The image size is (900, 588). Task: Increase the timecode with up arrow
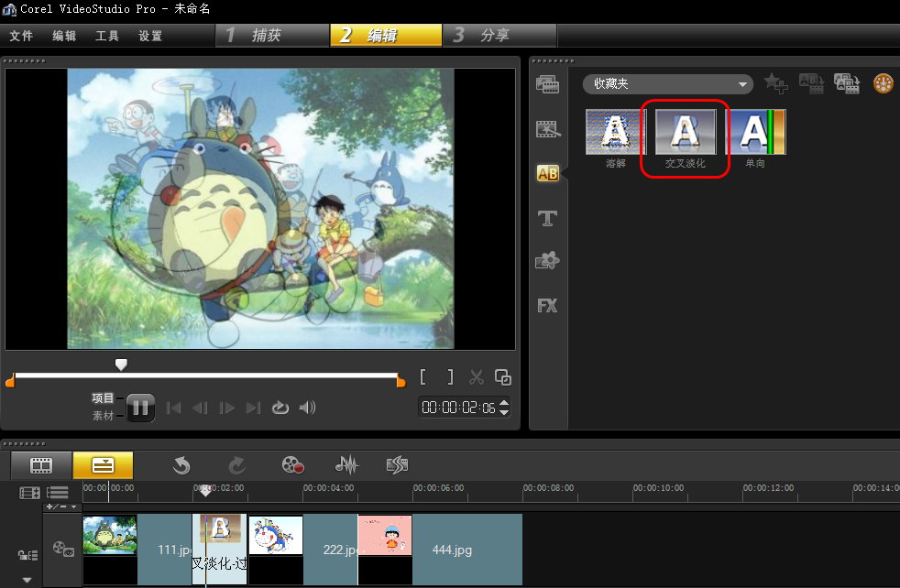503,403
